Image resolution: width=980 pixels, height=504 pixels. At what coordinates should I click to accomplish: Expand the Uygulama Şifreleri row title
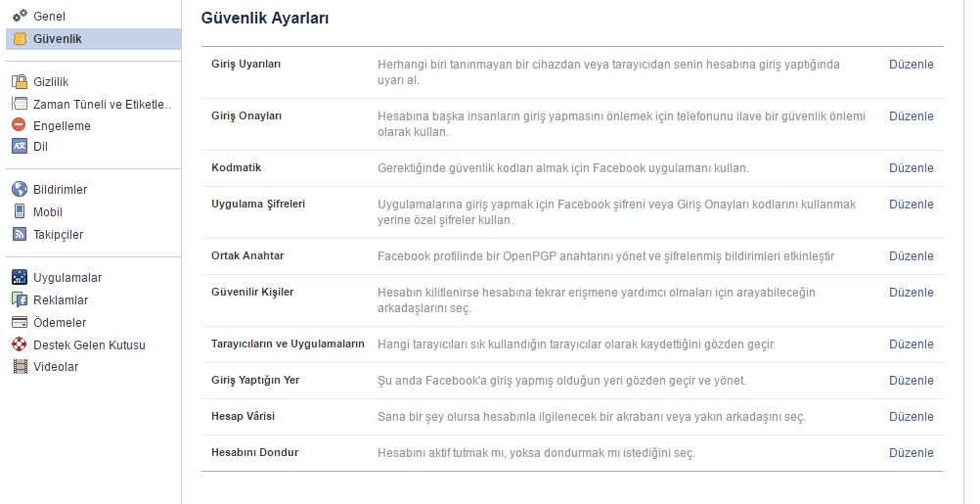[258, 204]
